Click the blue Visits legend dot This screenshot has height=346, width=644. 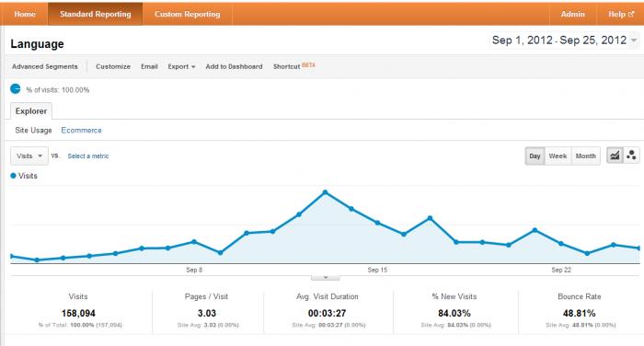point(13,176)
